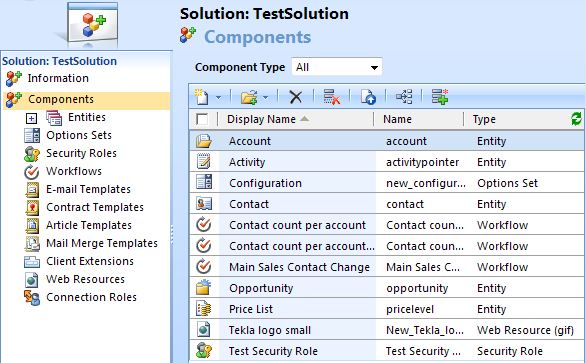
Task: Select Information in the solution navigation
Action: 58,78
